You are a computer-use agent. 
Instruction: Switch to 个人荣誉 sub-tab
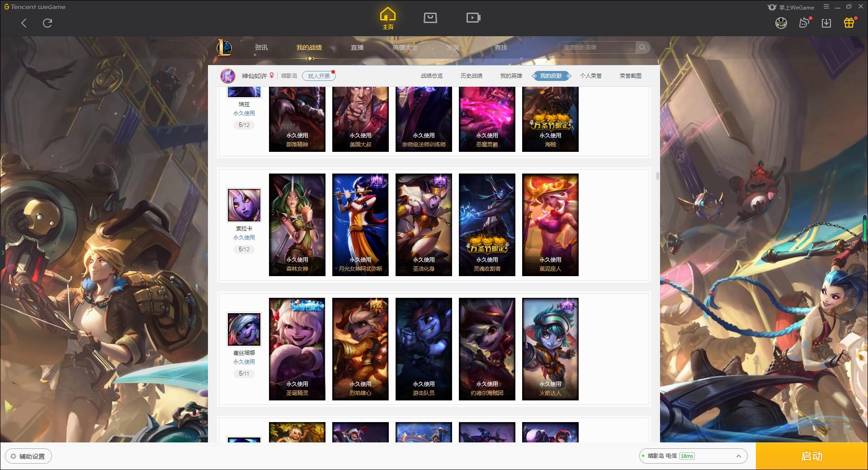pos(591,76)
